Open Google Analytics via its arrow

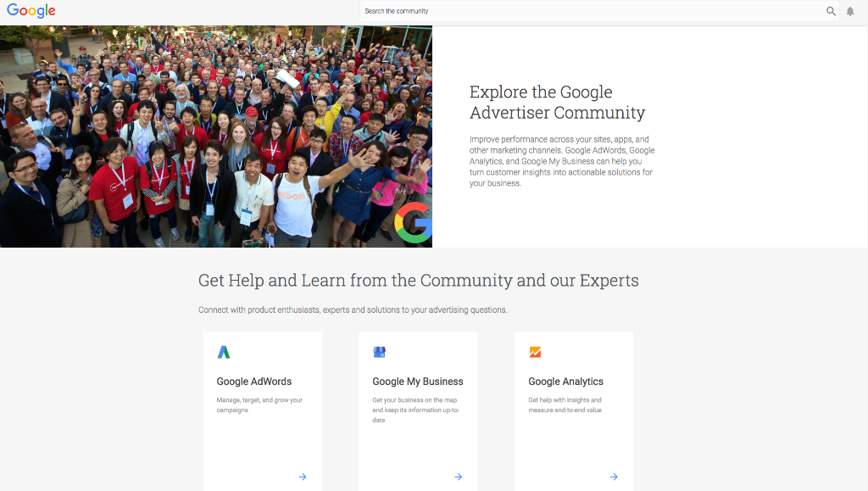pos(614,477)
